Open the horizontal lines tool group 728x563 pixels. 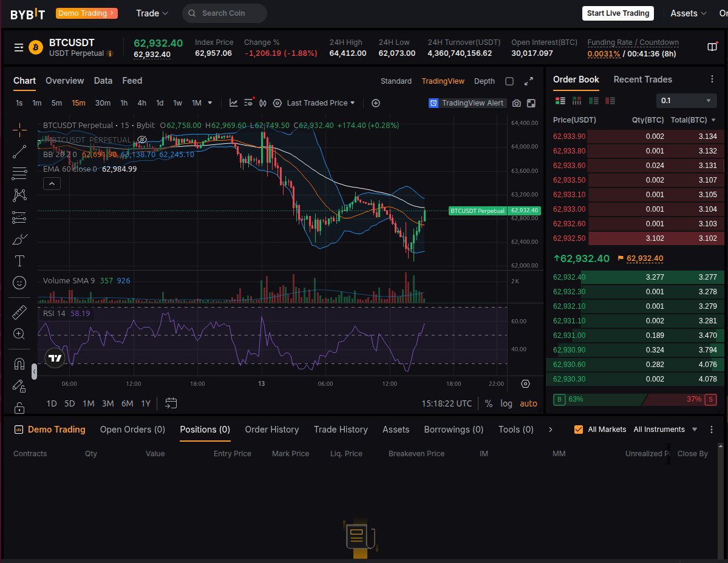click(x=19, y=174)
